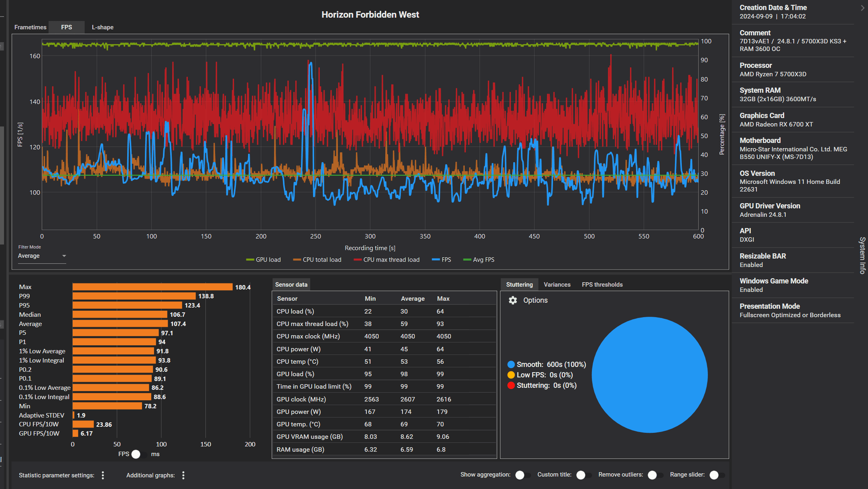Open the Variances tab
Screen dimensions: 868x489
pyautogui.click(x=557, y=285)
